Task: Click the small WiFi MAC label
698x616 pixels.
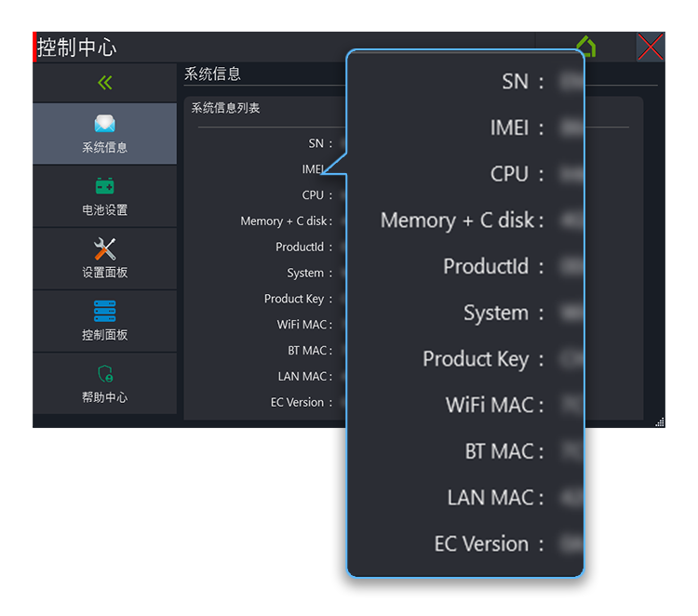Action: [x=302, y=325]
